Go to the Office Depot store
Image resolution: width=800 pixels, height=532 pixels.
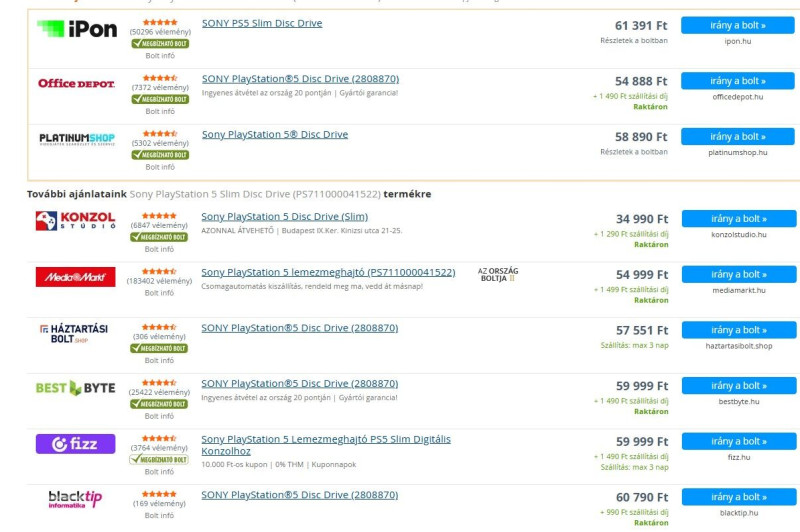pos(738,81)
